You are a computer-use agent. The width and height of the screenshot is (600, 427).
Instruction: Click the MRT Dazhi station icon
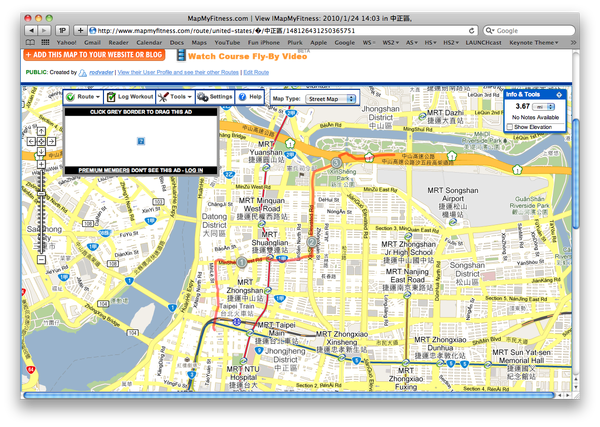pos(422,116)
